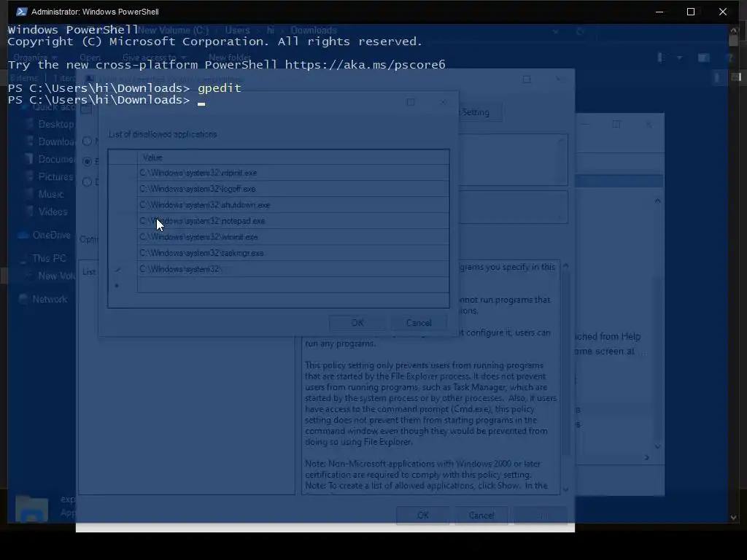Click "Users" in the Explorer address breadcrumb
The width and height of the screenshot is (747, 560).
coord(237,30)
